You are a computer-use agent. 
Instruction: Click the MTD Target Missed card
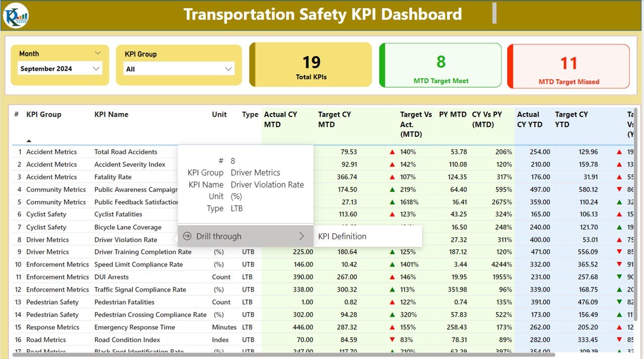[x=569, y=66]
